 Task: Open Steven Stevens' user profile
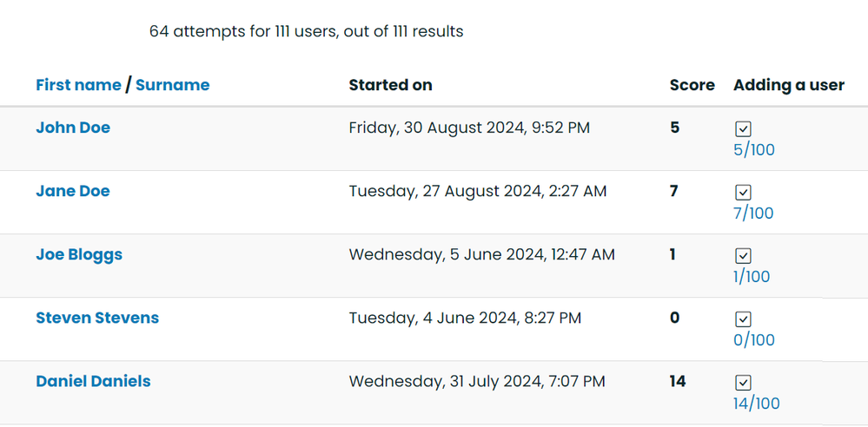pos(97,318)
